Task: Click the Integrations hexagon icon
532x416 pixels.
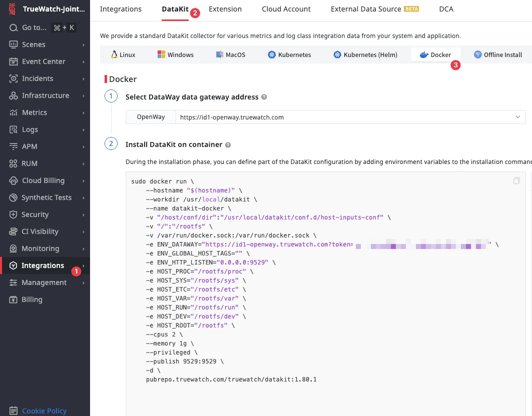Action: 13,265
